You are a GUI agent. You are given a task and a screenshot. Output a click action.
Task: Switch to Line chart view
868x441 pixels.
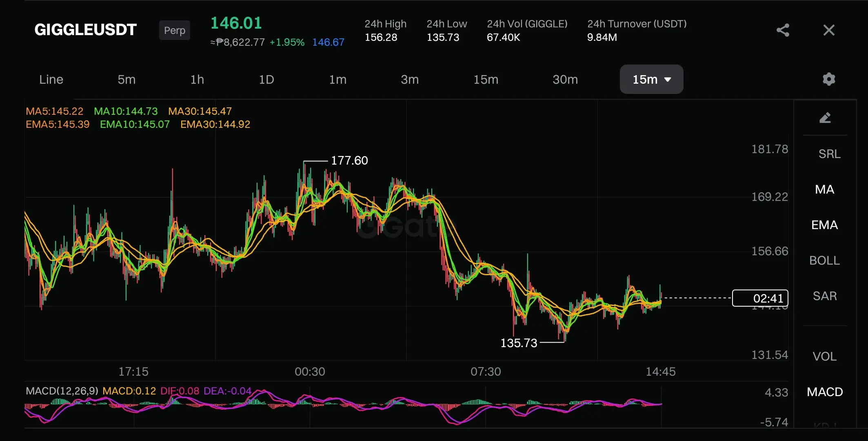pos(51,79)
